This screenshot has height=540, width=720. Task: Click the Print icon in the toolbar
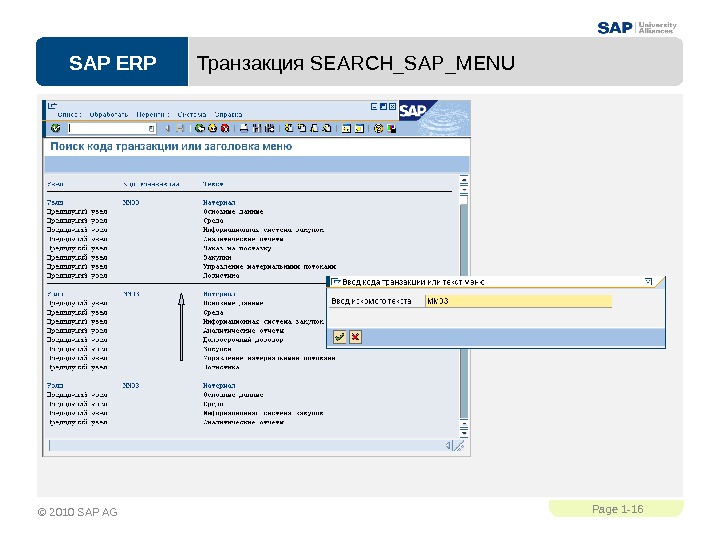click(x=244, y=128)
